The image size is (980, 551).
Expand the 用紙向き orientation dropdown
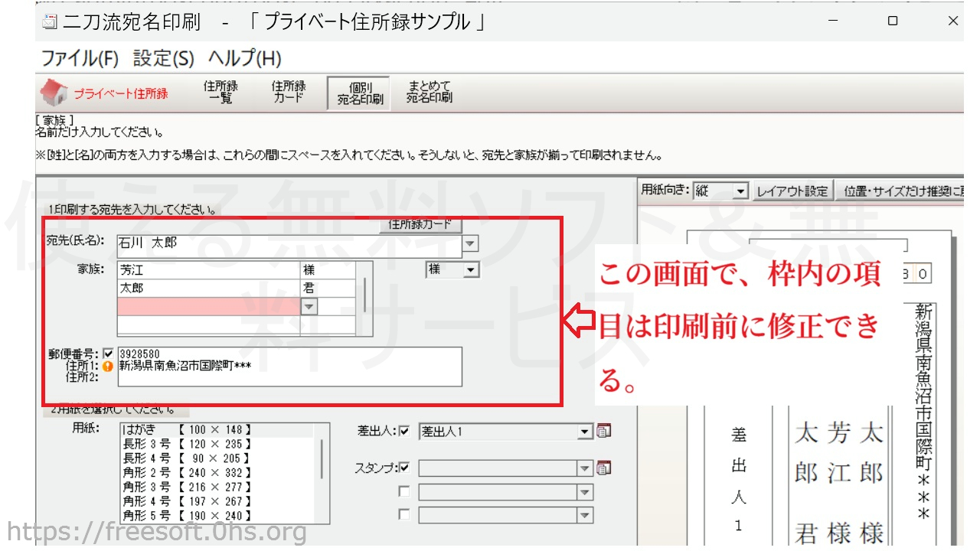tap(740, 191)
